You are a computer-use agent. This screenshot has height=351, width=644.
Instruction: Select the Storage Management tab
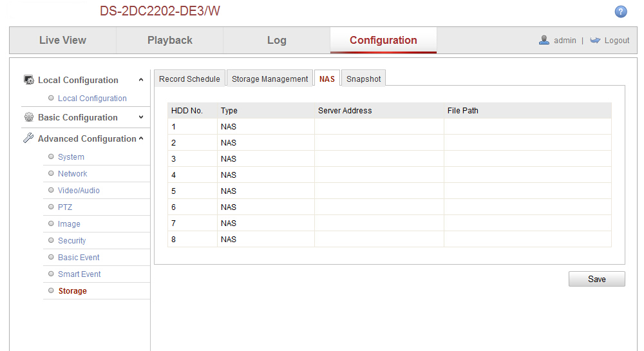pos(270,79)
